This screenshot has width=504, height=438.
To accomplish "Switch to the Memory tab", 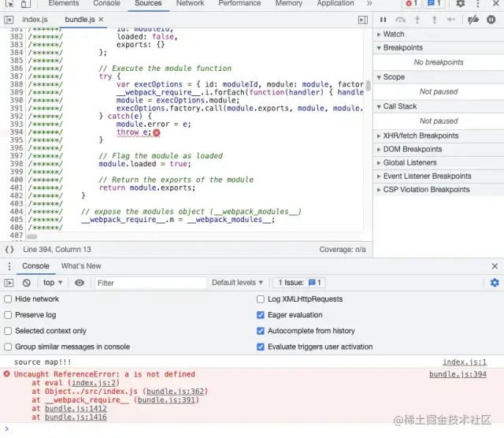I will pyautogui.click(x=289, y=3).
